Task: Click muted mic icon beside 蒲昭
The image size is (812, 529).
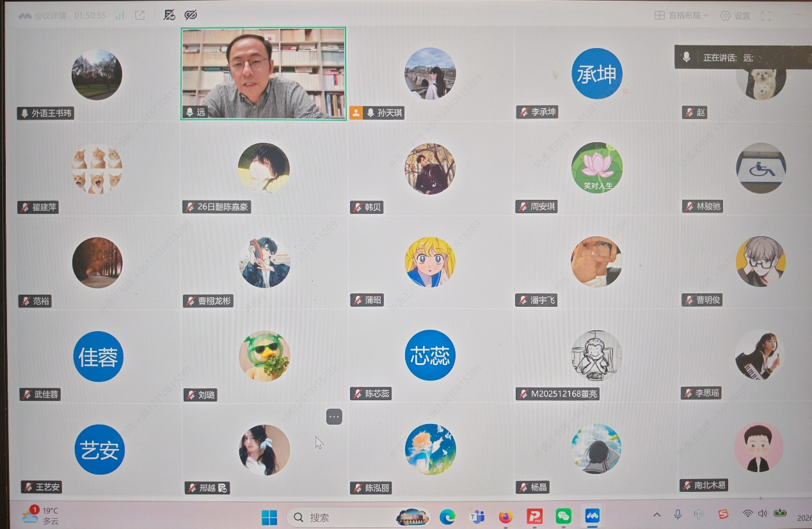Action: (x=358, y=300)
